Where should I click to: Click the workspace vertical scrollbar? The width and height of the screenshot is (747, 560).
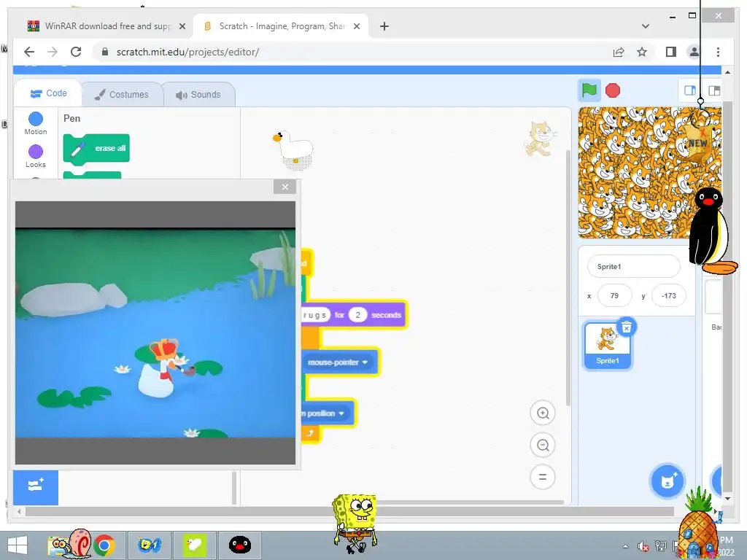pyautogui.click(x=568, y=278)
